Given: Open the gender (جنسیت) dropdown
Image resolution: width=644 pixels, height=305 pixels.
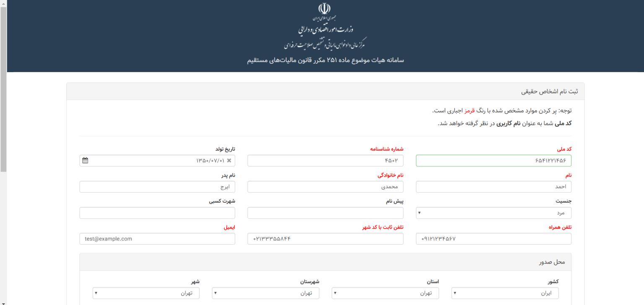Looking at the screenshot, I should pos(493,213).
